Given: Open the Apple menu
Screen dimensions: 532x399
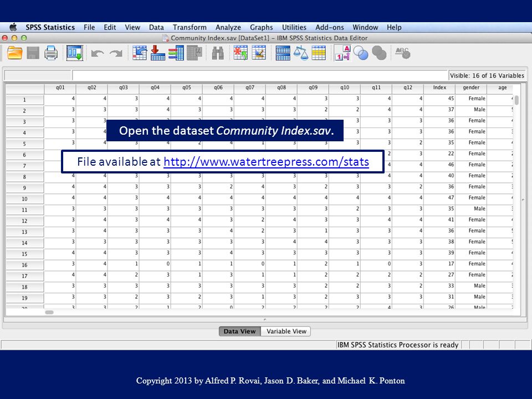Looking at the screenshot, I should click(13, 27).
